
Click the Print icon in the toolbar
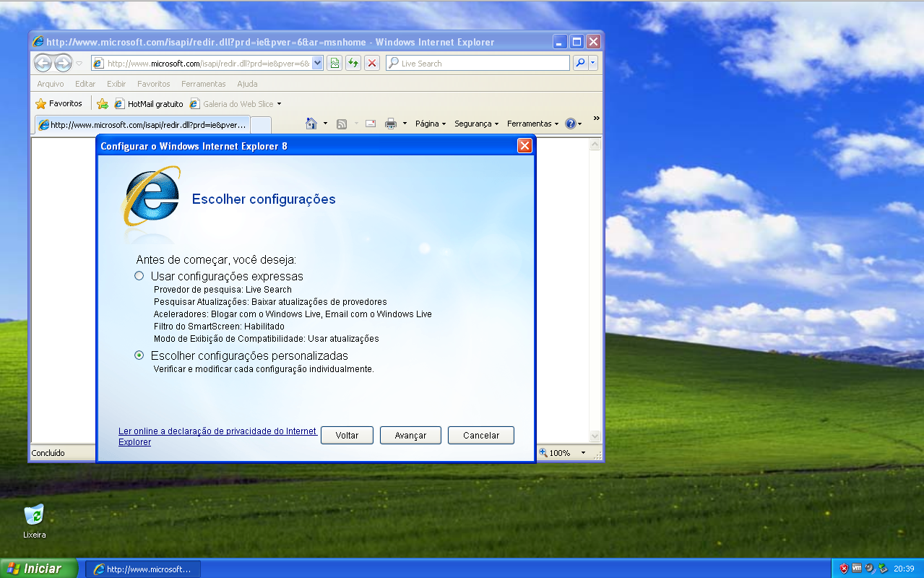(391, 124)
